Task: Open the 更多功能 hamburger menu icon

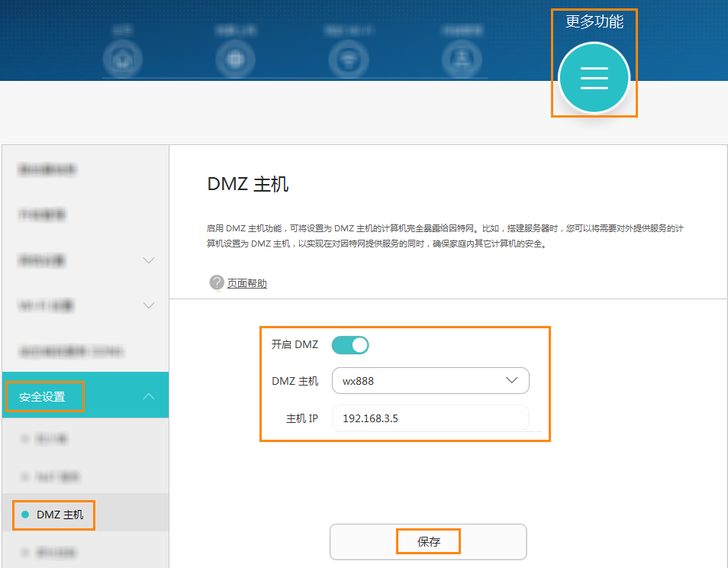Action: 594,78
